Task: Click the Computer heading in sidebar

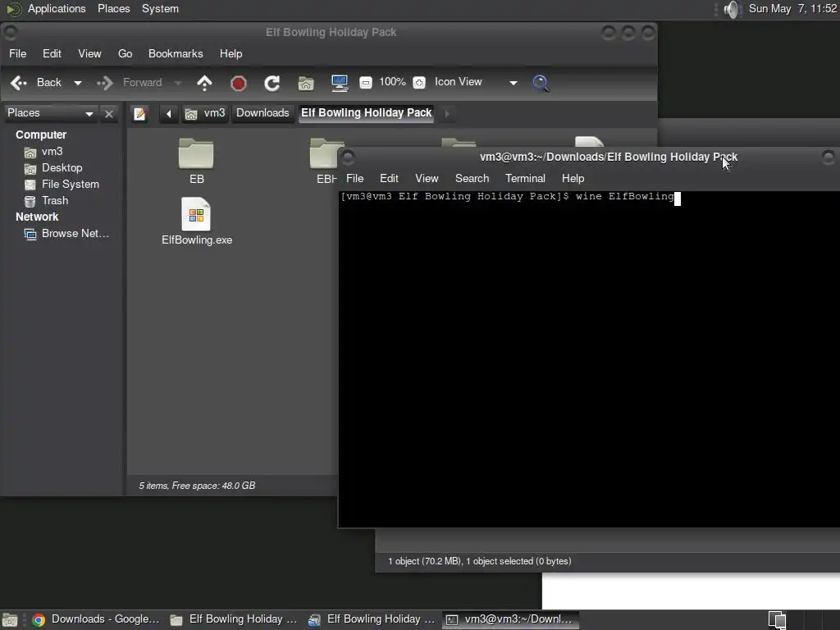Action: tap(41, 135)
